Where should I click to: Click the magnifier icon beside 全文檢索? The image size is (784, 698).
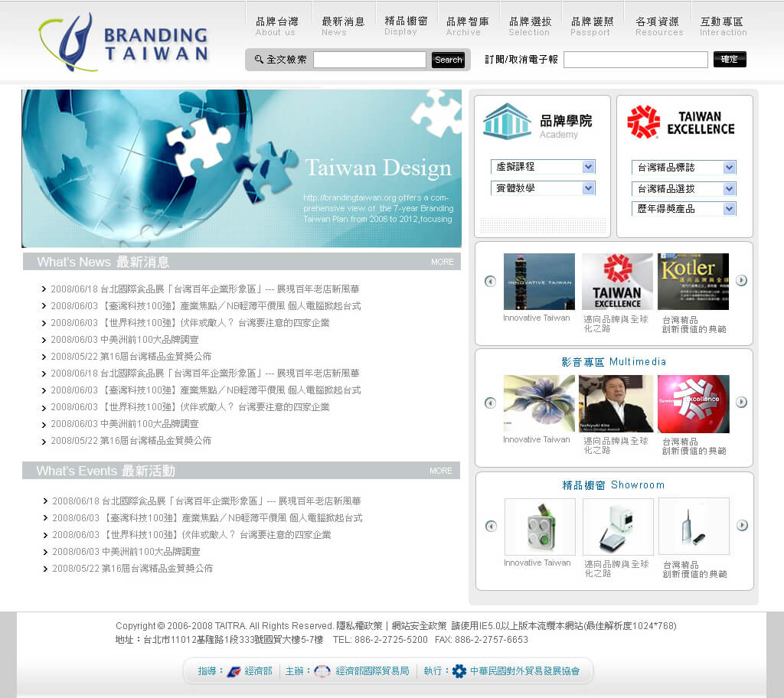pos(259,60)
